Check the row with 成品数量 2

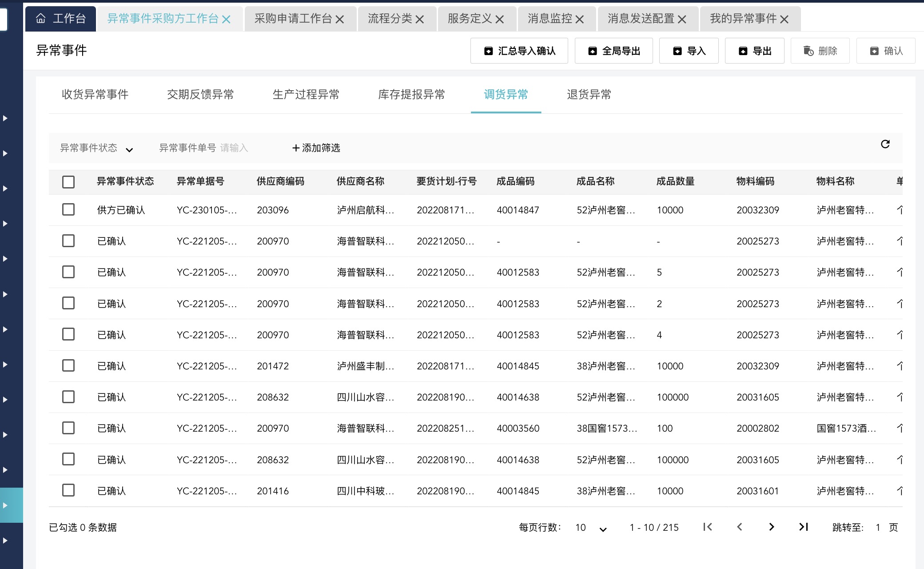coord(68,303)
